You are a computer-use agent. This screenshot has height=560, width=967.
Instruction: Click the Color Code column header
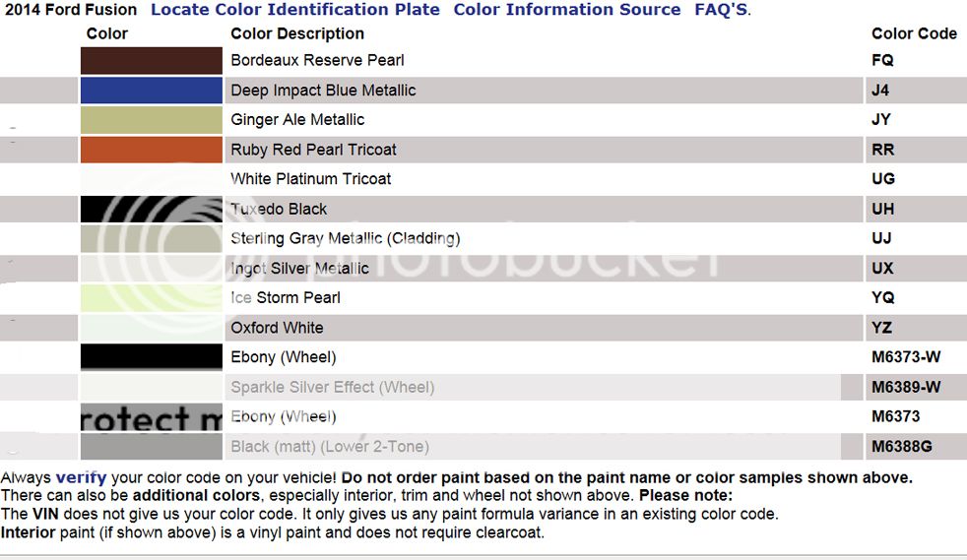[914, 33]
